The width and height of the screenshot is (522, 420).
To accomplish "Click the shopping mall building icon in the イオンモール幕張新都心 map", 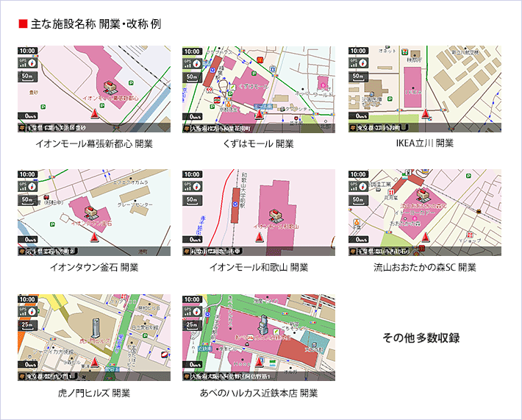I will pos(110,87).
